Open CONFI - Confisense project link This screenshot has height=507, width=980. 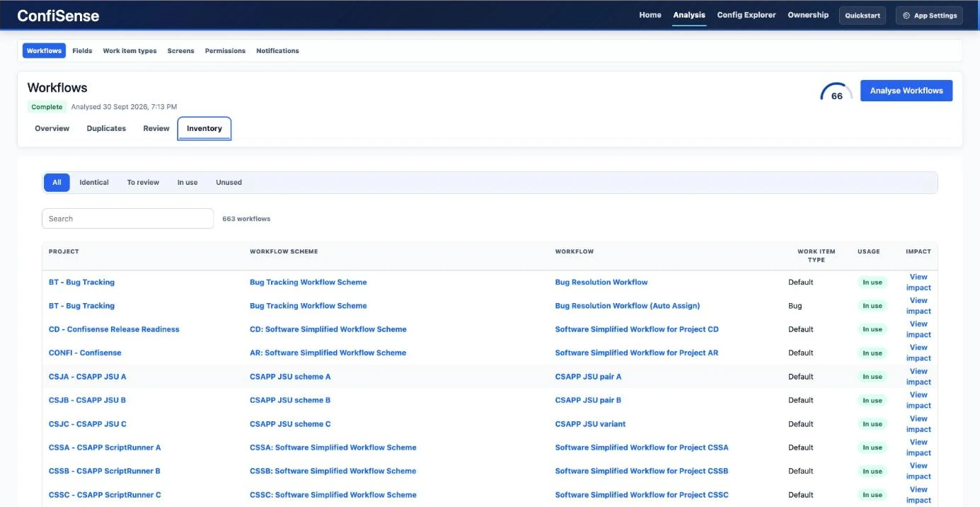click(85, 353)
